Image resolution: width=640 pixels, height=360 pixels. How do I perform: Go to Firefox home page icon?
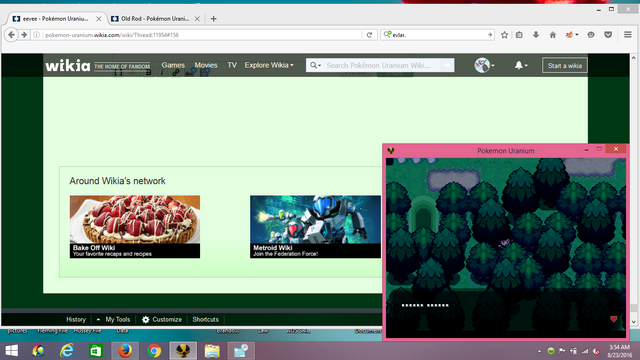[553, 35]
